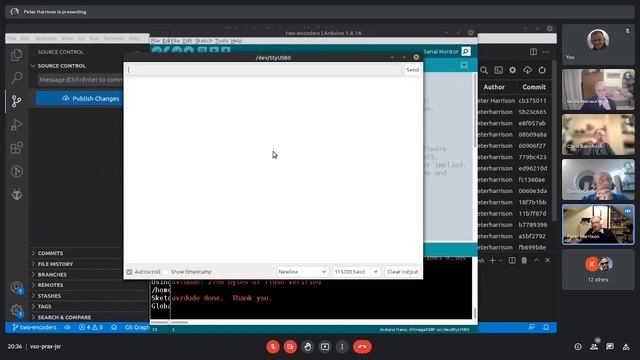Screen dimensions: 640x360
Task: Open the VS Code Search icon
Action: point(16,78)
